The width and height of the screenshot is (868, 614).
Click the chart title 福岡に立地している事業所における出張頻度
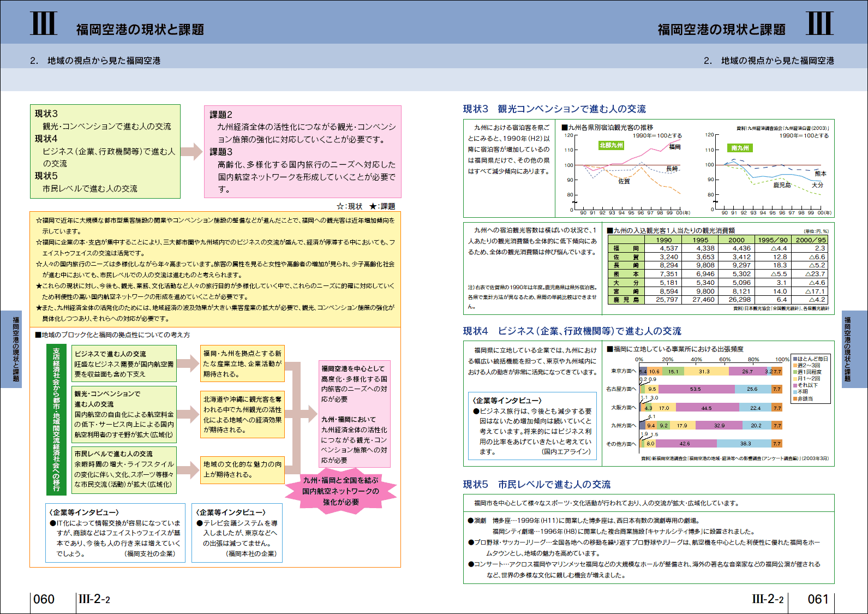tap(675, 349)
